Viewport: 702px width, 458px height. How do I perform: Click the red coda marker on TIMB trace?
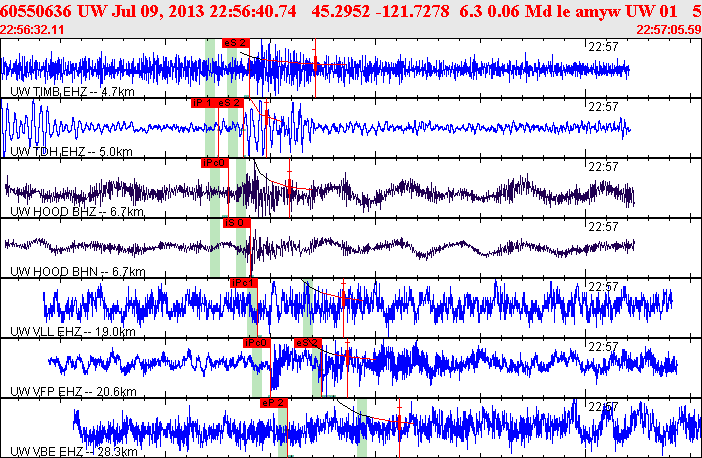tap(315, 65)
